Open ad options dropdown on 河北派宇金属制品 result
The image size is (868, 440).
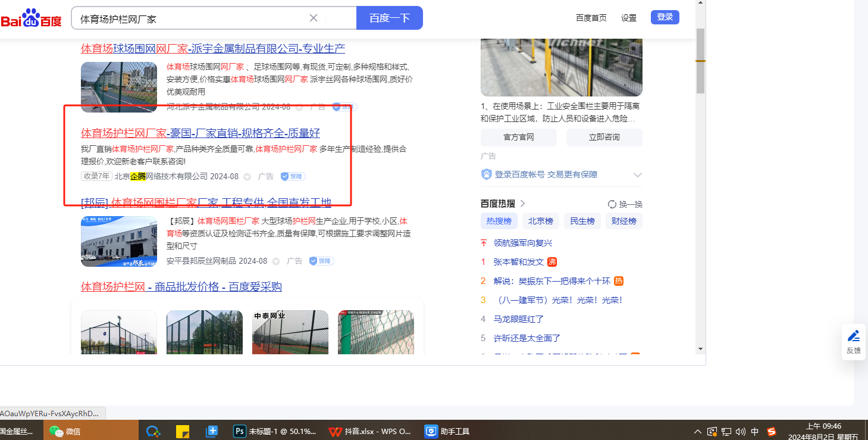(299, 107)
